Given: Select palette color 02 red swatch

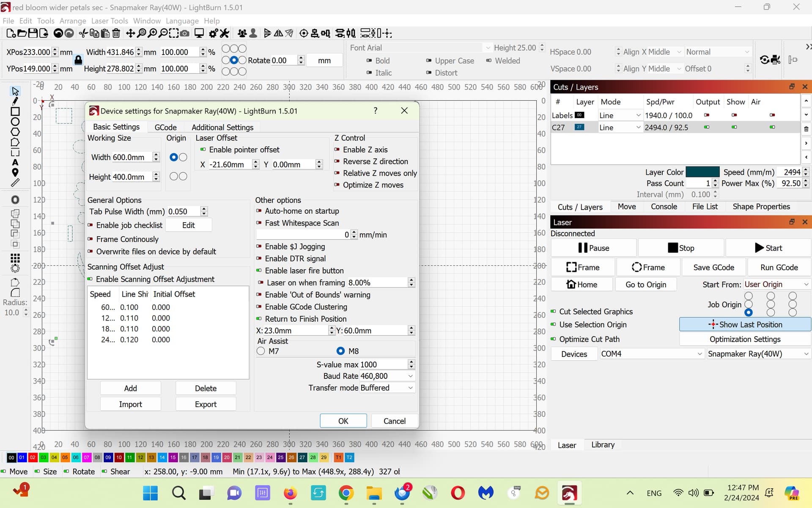Looking at the screenshot, I should (33, 458).
